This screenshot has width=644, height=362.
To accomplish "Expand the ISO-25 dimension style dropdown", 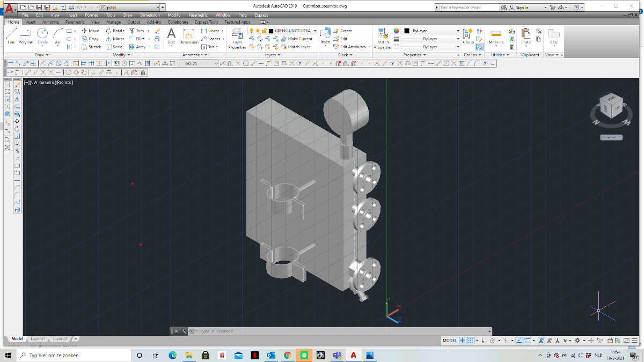I will point(216,63).
